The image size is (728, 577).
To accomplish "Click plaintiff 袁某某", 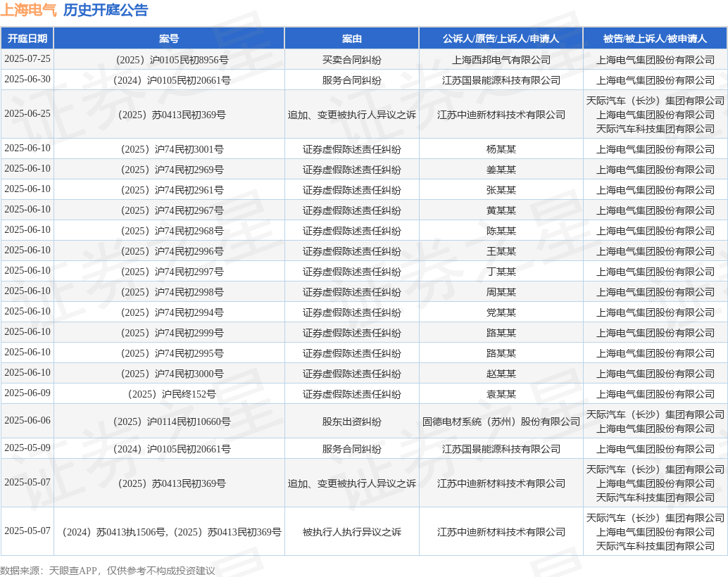I will tap(501, 395).
